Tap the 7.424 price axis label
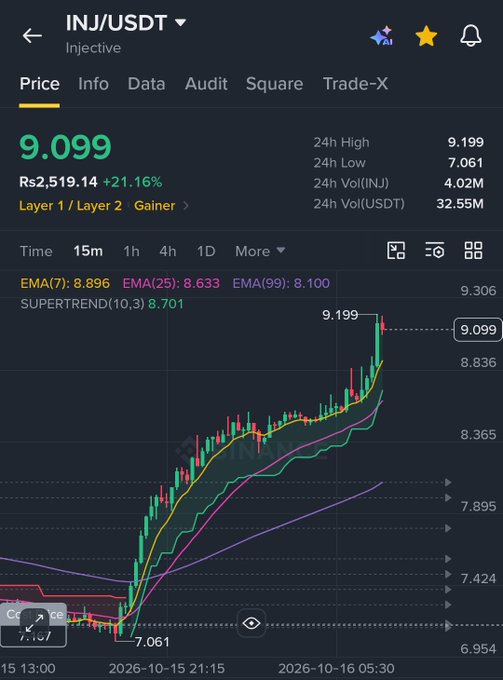Viewport: 503px width, 680px height. 478,578
